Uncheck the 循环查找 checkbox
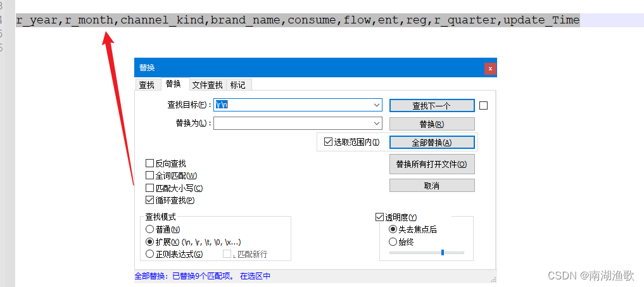 (x=150, y=200)
